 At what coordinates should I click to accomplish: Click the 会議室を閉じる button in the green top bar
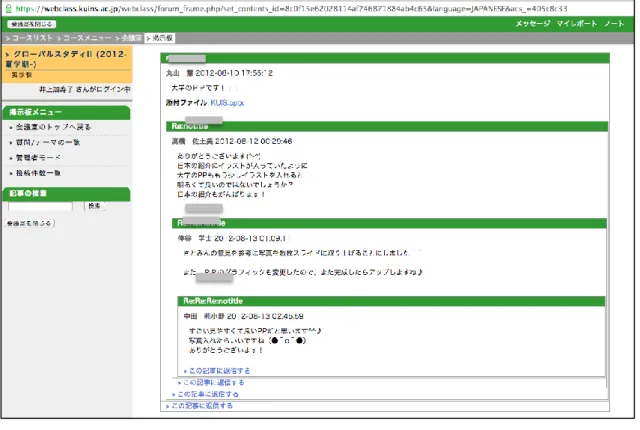[32, 24]
